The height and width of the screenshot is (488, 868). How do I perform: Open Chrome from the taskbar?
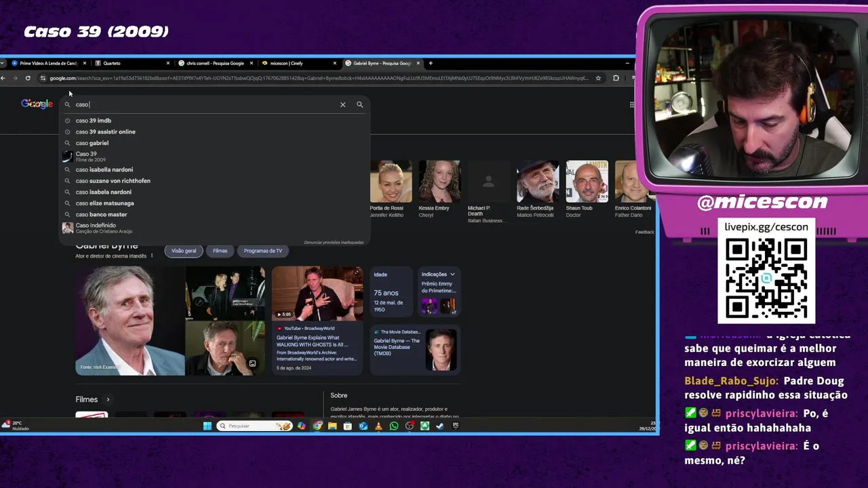tap(317, 426)
